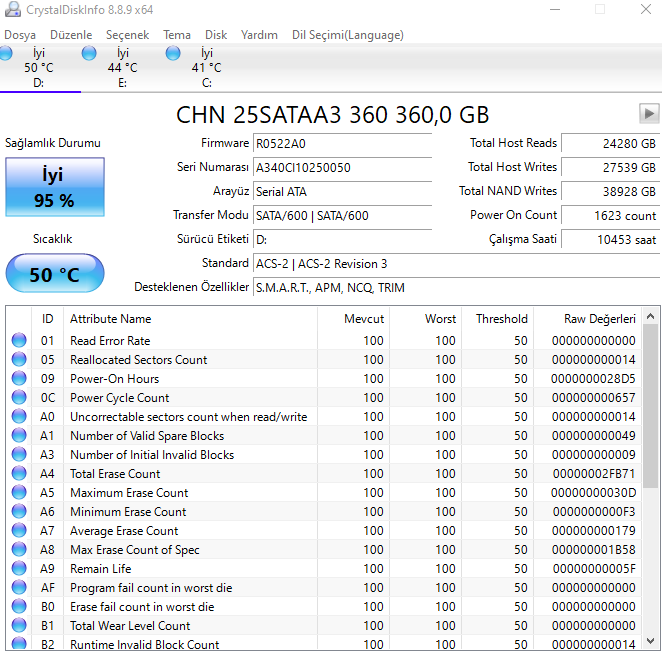Click the 50 °C temperature button
The height and width of the screenshot is (656, 662).
(54, 274)
